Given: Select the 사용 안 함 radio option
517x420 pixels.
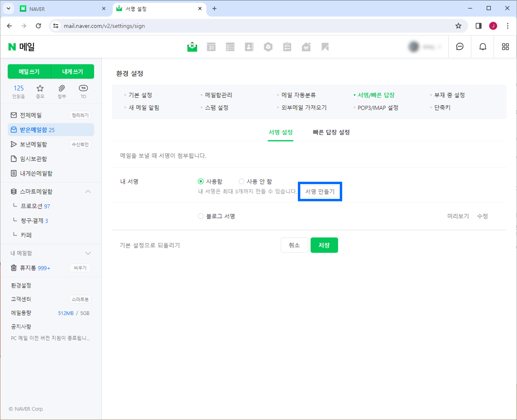Looking at the screenshot, I should click(x=241, y=181).
